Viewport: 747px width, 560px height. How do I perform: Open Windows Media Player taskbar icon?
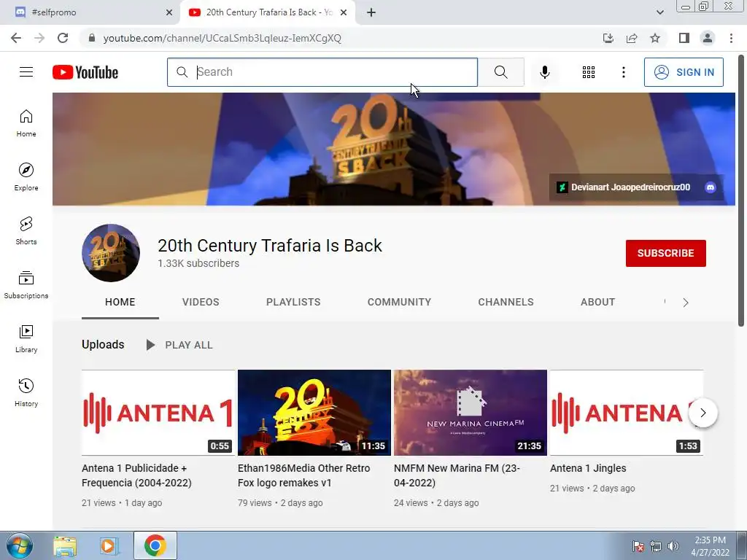point(109,545)
